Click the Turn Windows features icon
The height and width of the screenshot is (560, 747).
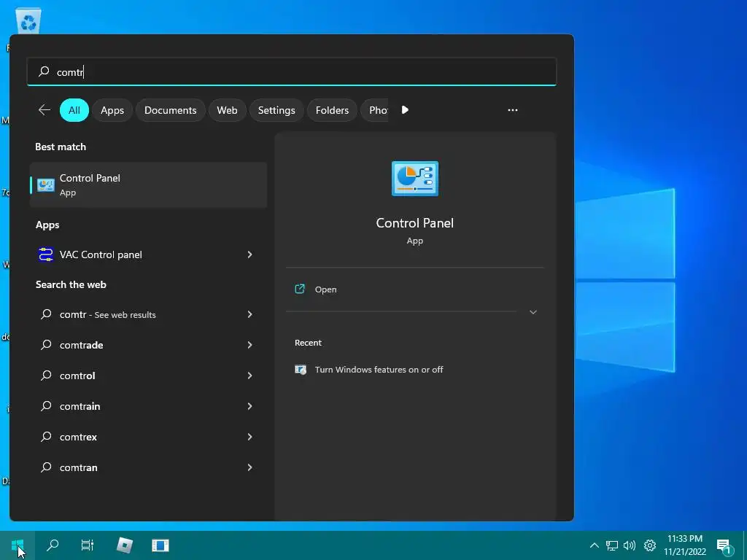pyautogui.click(x=301, y=370)
